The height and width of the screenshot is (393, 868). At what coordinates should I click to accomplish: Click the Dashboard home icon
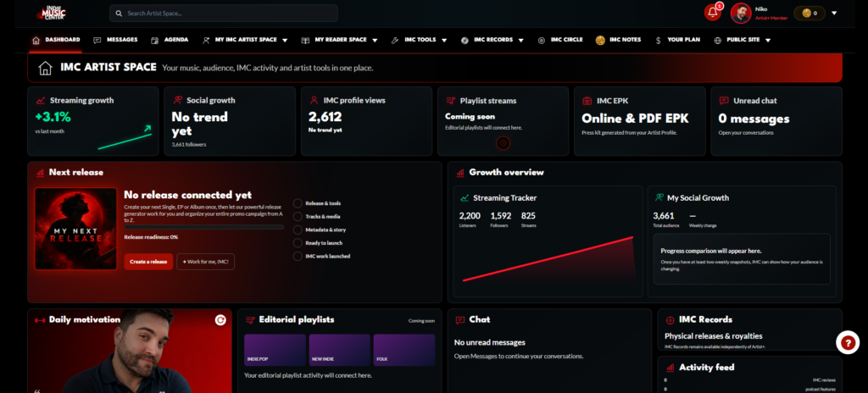tap(36, 40)
